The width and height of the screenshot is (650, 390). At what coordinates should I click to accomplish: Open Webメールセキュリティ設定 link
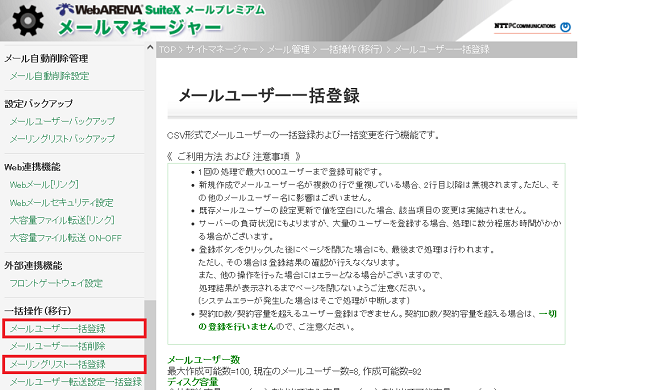[61, 203]
